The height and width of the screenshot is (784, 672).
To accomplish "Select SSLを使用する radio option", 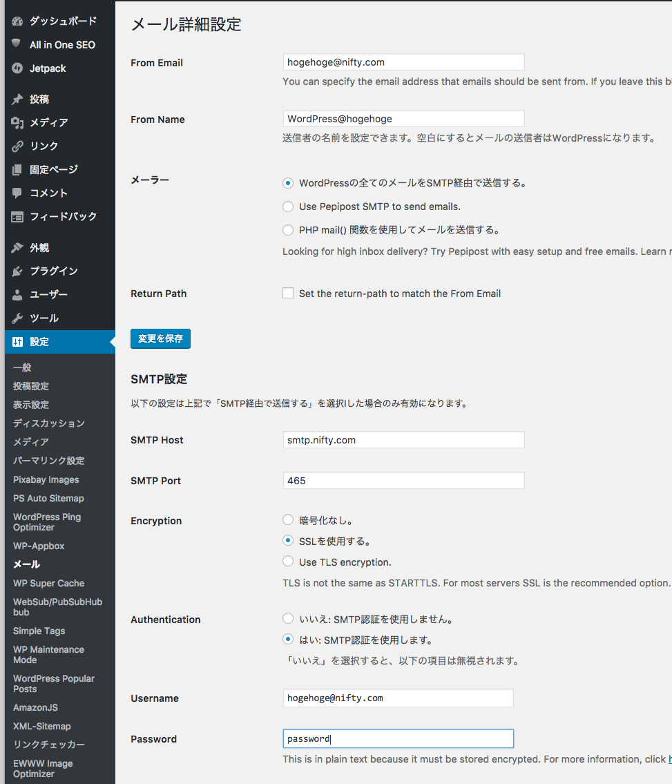I will pyautogui.click(x=288, y=540).
